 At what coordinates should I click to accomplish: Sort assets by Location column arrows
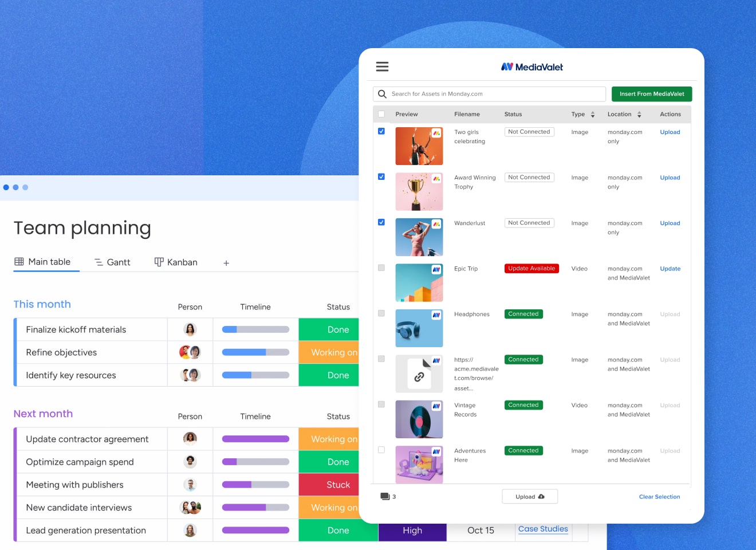click(639, 115)
